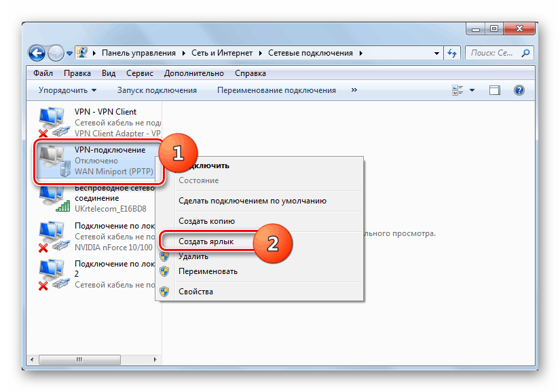Choose 'Удалить' in context menu
Image resolution: width=560 pixels, height=392 pixels.
[x=259, y=256]
